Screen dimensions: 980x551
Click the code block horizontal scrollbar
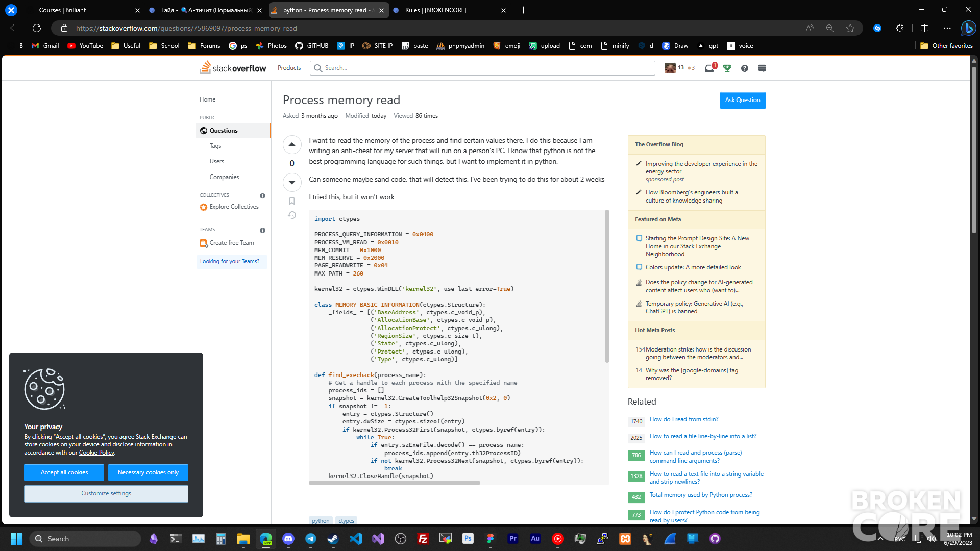click(x=395, y=483)
